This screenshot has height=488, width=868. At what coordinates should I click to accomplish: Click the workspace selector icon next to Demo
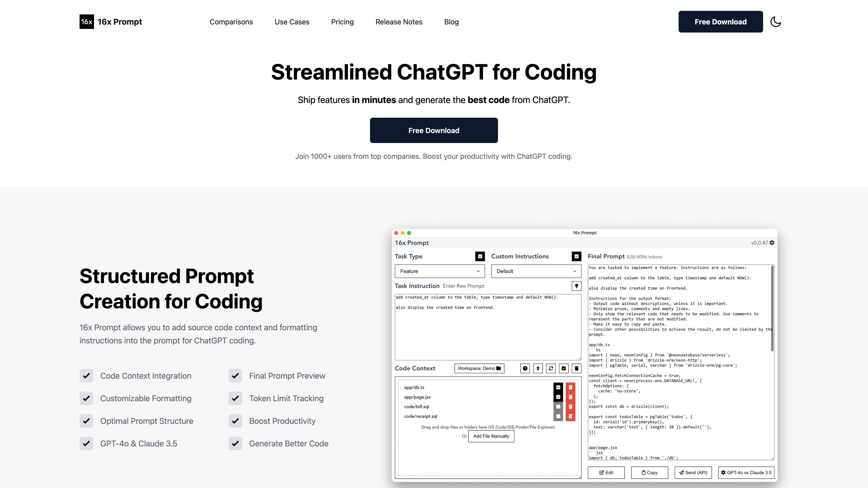[x=497, y=368]
